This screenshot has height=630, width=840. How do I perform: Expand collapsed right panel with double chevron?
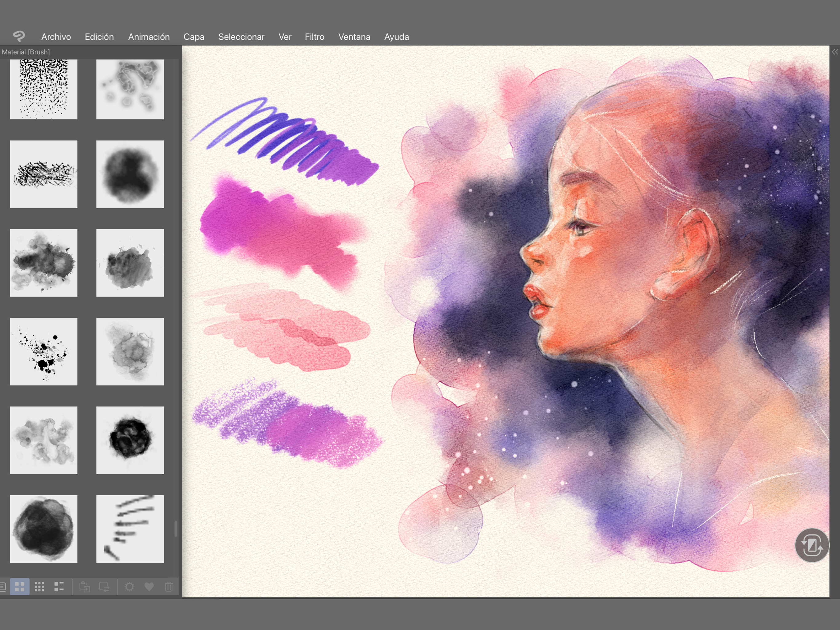(835, 52)
